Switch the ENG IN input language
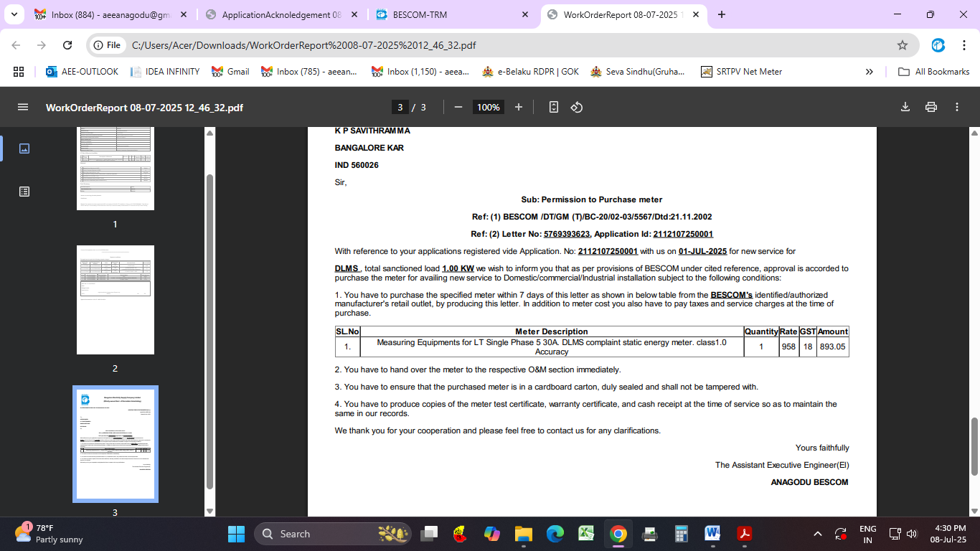The width and height of the screenshot is (980, 551). coord(867,534)
